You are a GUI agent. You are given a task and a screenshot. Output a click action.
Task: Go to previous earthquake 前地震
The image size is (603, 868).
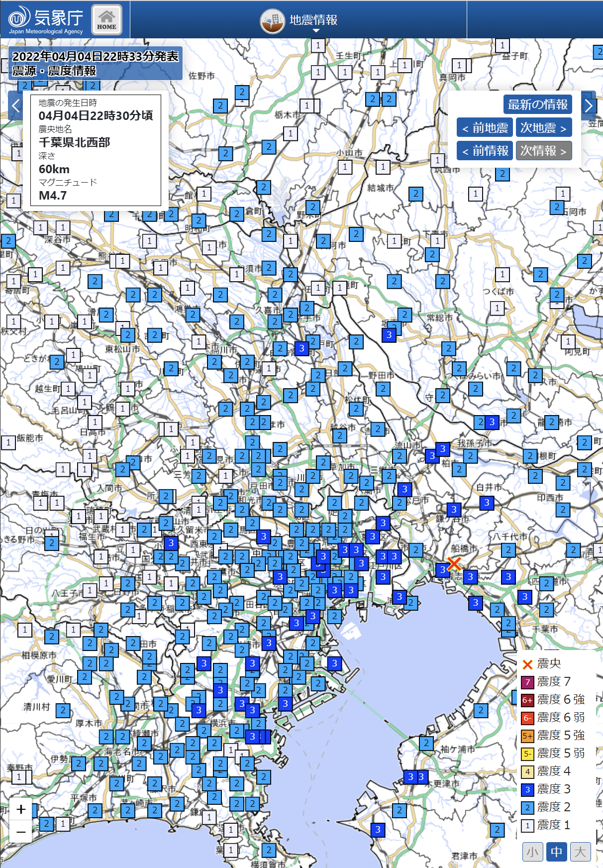pos(485,128)
